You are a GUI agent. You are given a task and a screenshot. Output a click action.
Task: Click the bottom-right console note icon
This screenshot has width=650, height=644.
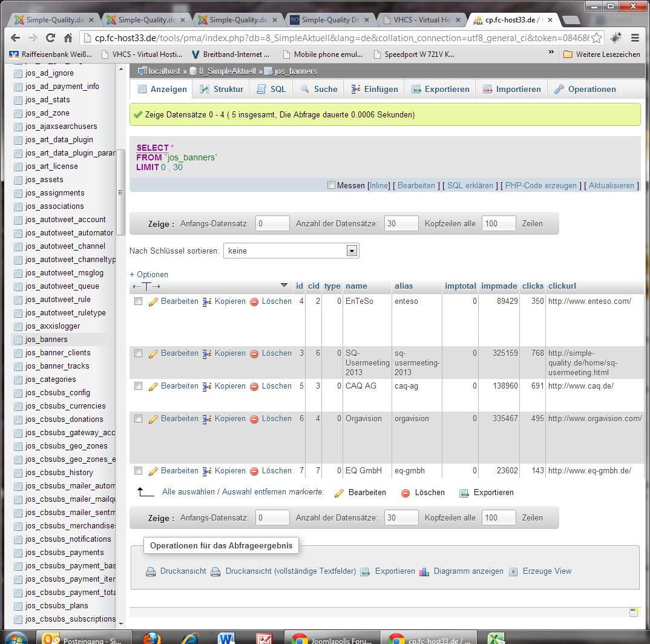coord(634,613)
